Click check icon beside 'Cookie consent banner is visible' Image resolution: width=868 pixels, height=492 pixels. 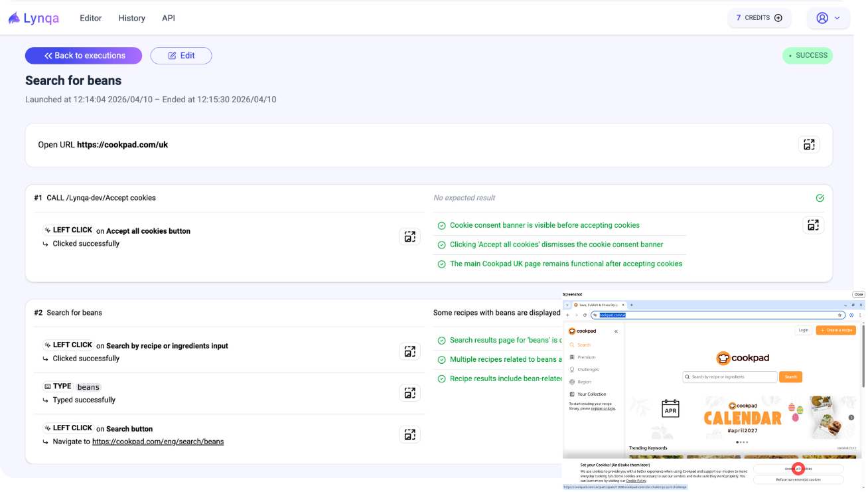(x=441, y=226)
